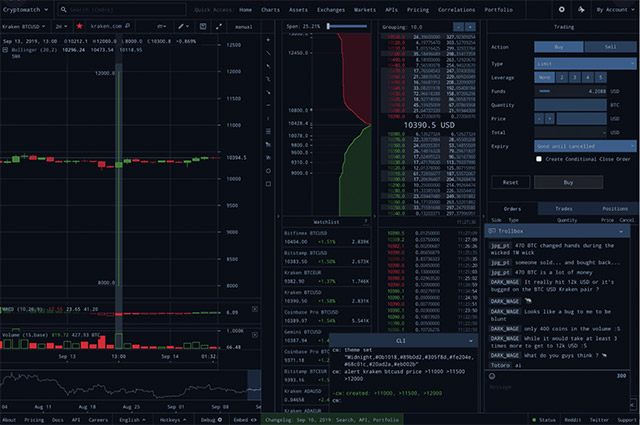Open the Kraken BTCUSD market selector

pyautogui.click(x=24, y=27)
